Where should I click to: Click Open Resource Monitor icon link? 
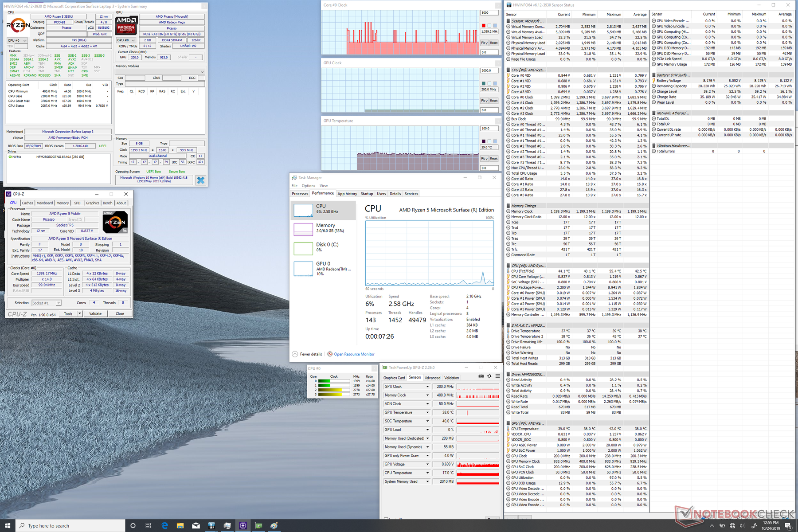[330, 354]
